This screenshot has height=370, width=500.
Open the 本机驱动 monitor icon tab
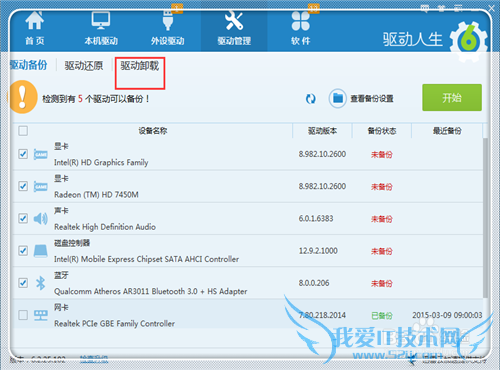101,28
